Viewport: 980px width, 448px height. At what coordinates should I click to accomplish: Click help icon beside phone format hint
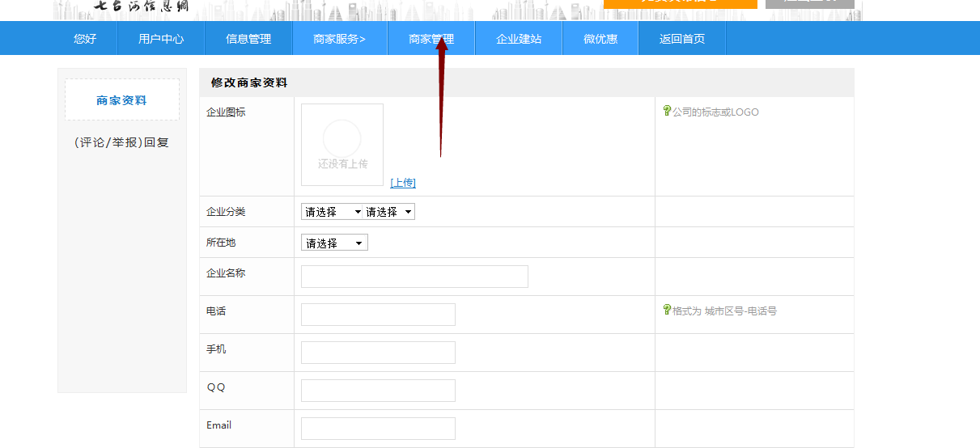(x=667, y=310)
